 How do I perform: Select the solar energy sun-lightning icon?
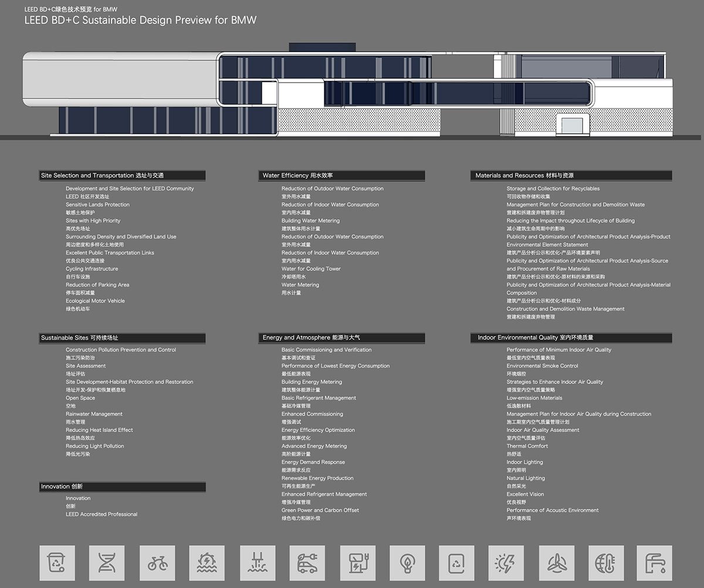(506, 563)
